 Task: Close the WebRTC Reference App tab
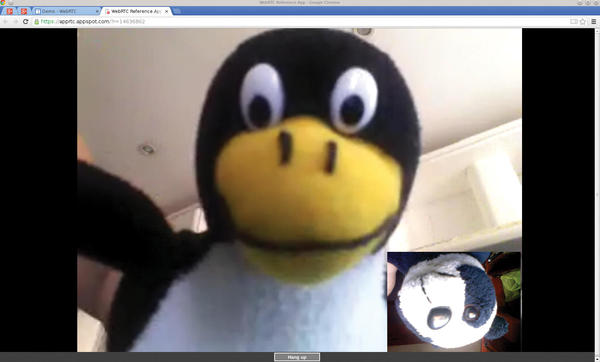click(166, 11)
